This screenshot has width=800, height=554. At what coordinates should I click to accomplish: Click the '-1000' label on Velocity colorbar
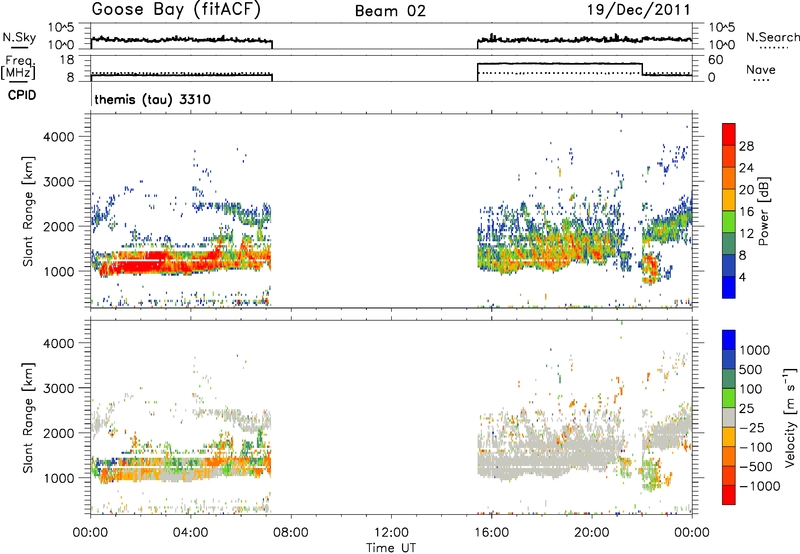coord(759,486)
